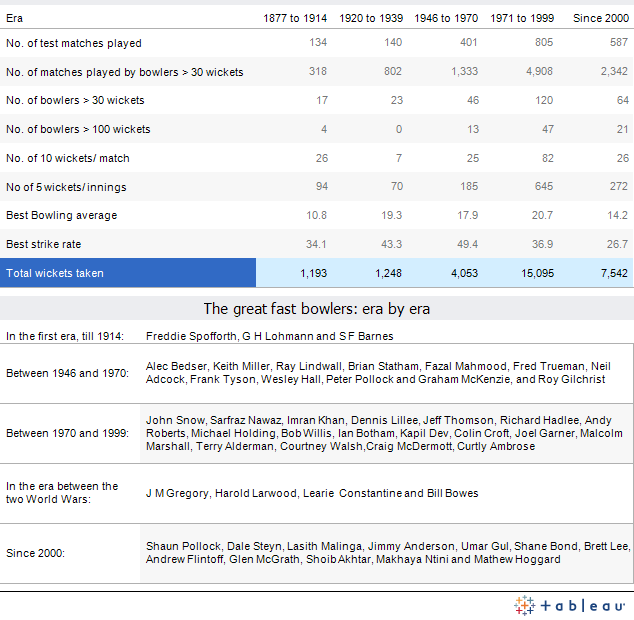Click the Alec Bedser bowlers list text
634x620 pixels.
pos(378,373)
